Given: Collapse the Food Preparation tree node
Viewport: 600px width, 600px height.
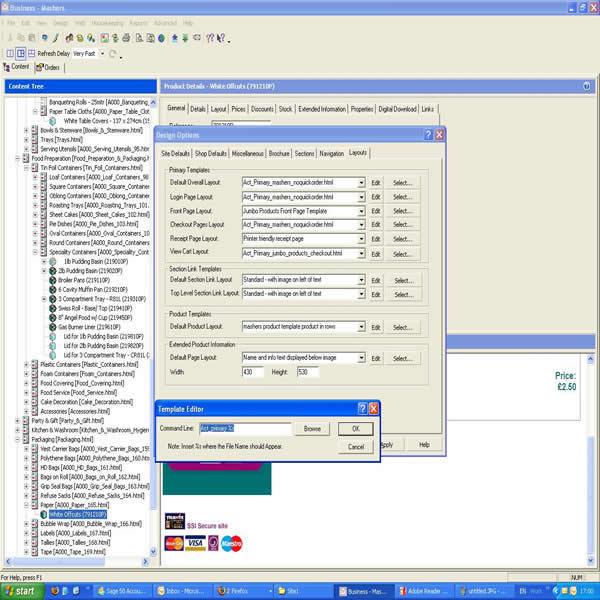Looking at the screenshot, I should click(x=18, y=158).
